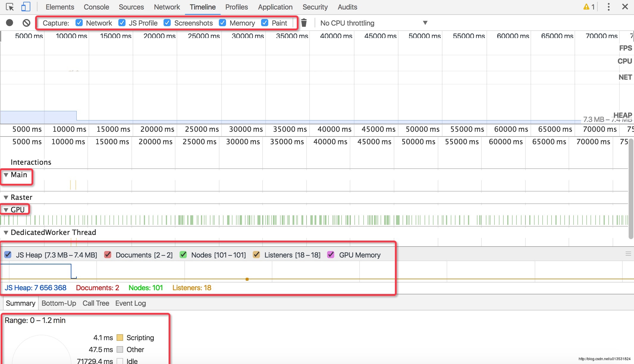Click the Documents: 2 value text

(x=98, y=288)
